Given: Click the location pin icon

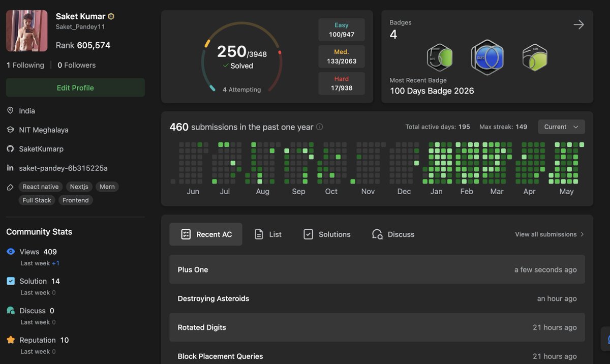Looking at the screenshot, I should click(x=10, y=111).
